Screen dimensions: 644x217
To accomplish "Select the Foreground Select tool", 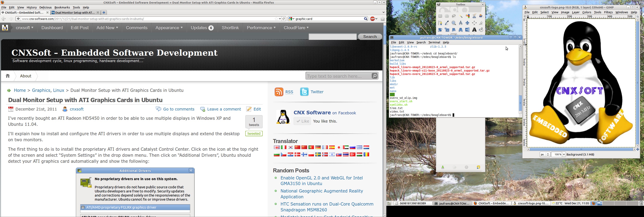I will (x=481, y=16).
